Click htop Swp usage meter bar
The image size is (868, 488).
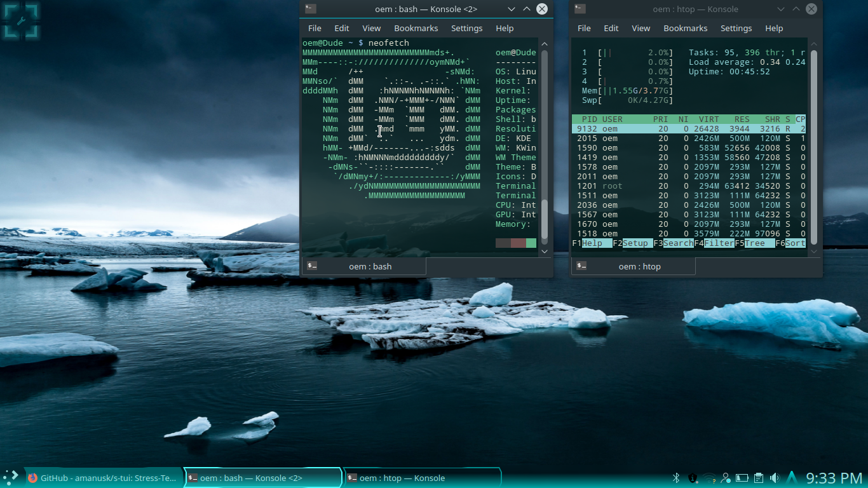click(x=627, y=100)
